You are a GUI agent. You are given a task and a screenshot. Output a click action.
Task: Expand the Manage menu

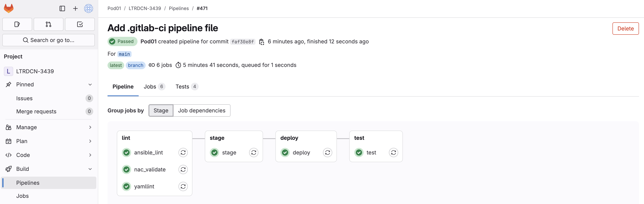coord(90,127)
